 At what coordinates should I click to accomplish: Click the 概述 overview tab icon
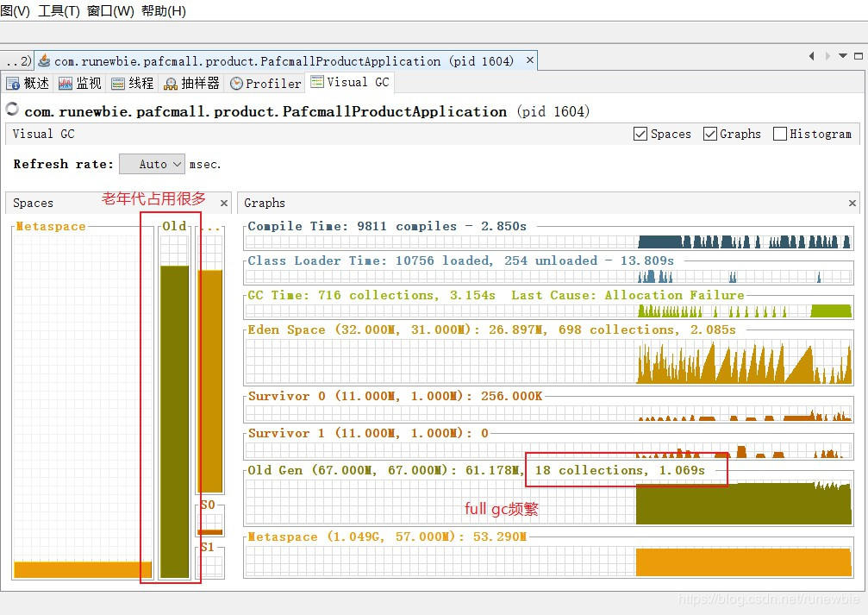[13, 84]
